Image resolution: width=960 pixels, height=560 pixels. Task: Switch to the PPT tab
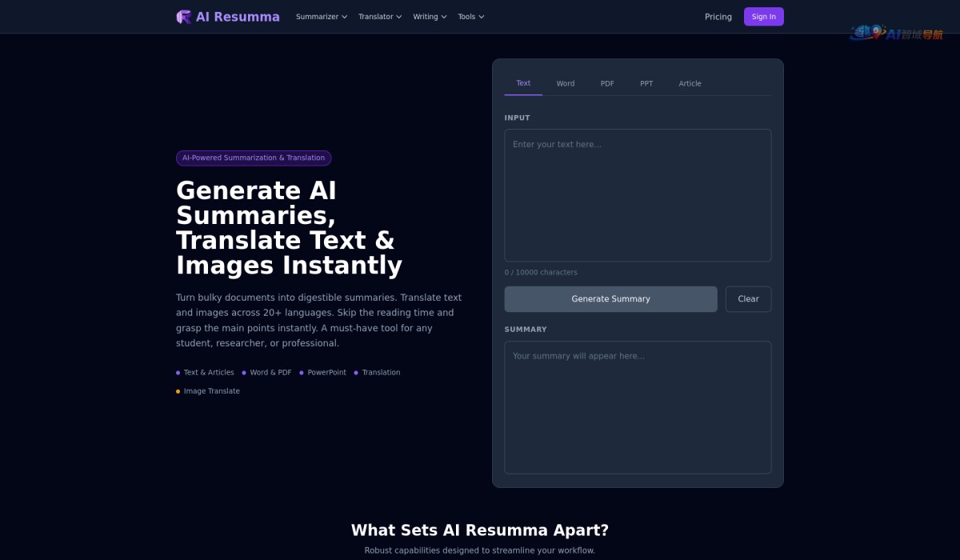(646, 83)
